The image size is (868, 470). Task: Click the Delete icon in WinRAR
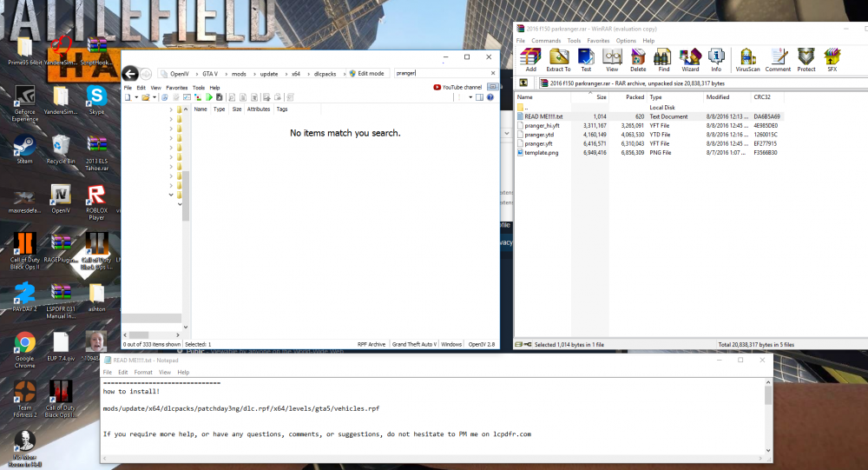point(638,60)
